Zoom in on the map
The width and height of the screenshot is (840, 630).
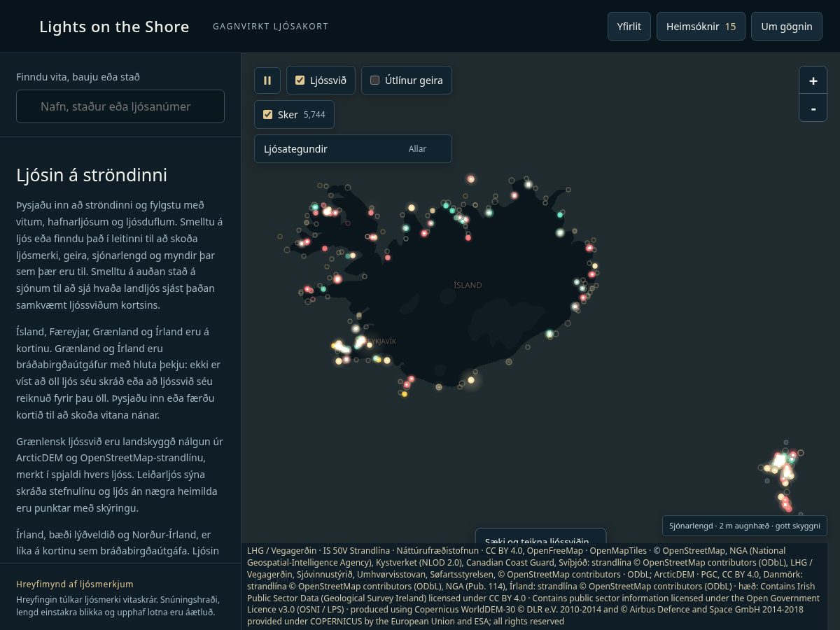[813, 80]
